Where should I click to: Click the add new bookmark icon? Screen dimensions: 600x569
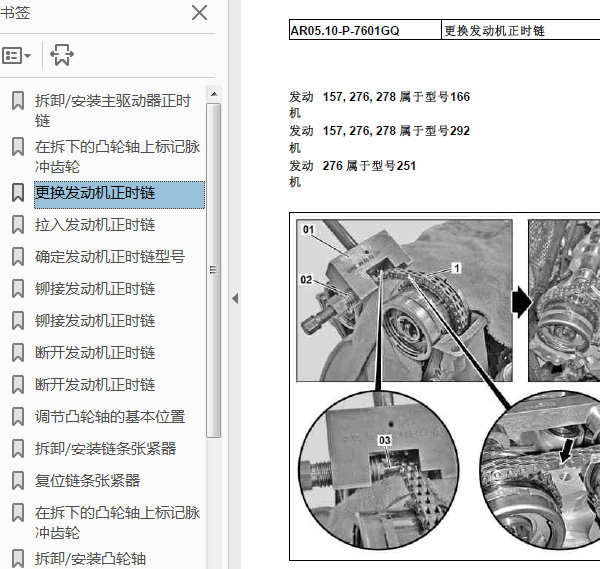(62, 55)
